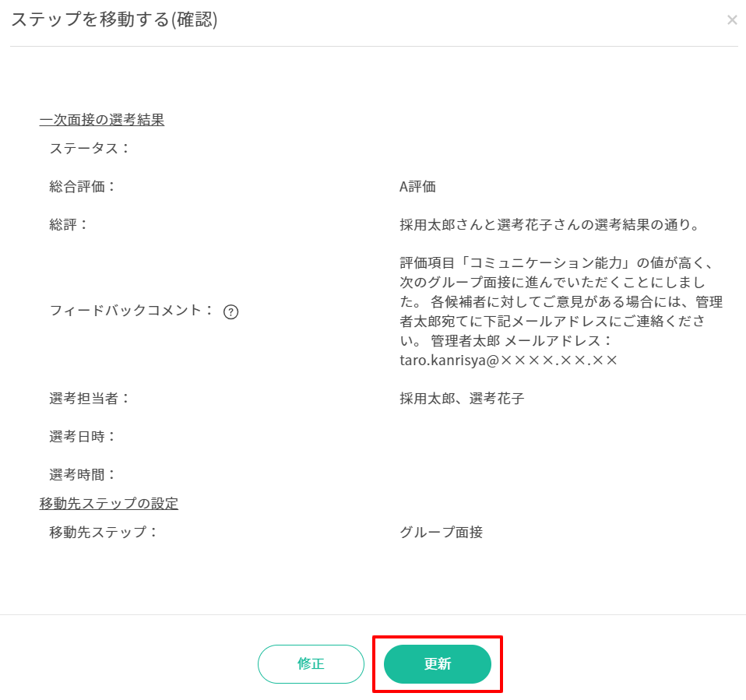Click the フィードバックコメント label

131,311
